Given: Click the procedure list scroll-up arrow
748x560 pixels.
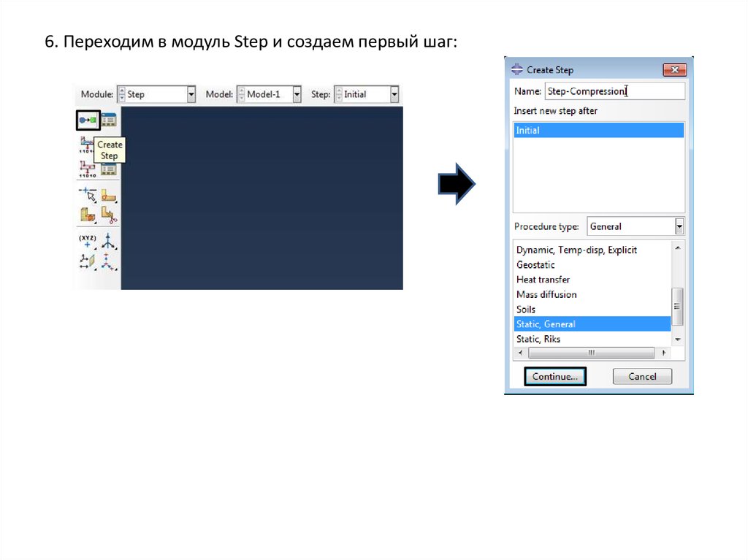Looking at the screenshot, I should click(x=677, y=248).
